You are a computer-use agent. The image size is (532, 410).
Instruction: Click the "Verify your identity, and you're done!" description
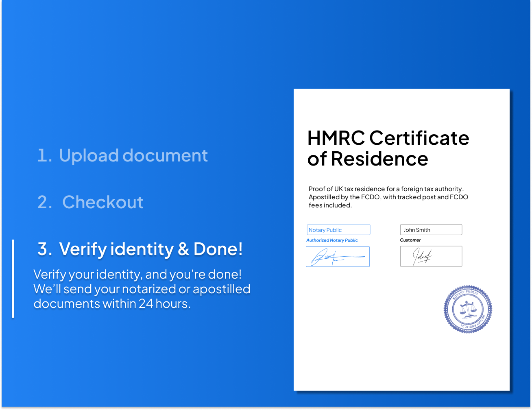tap(142, 289)
